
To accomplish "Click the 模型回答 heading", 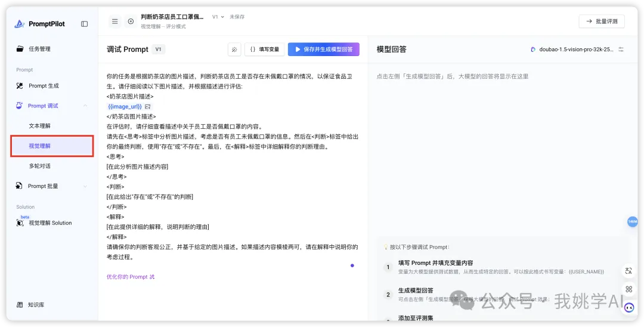I will tap(391, 50).
